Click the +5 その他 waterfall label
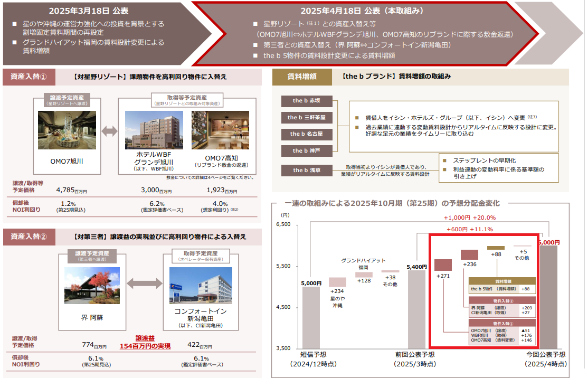Image resolution: width=588 pixels, height=378 pixels. [522, 255]
